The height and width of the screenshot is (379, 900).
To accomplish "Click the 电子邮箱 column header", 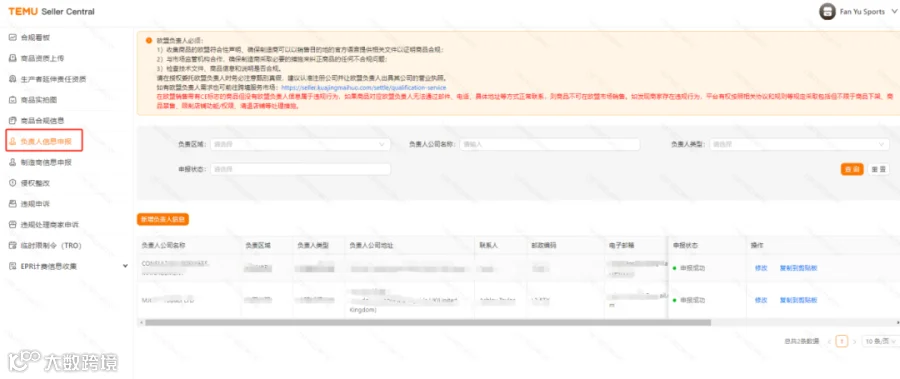I will click(622, 245).
